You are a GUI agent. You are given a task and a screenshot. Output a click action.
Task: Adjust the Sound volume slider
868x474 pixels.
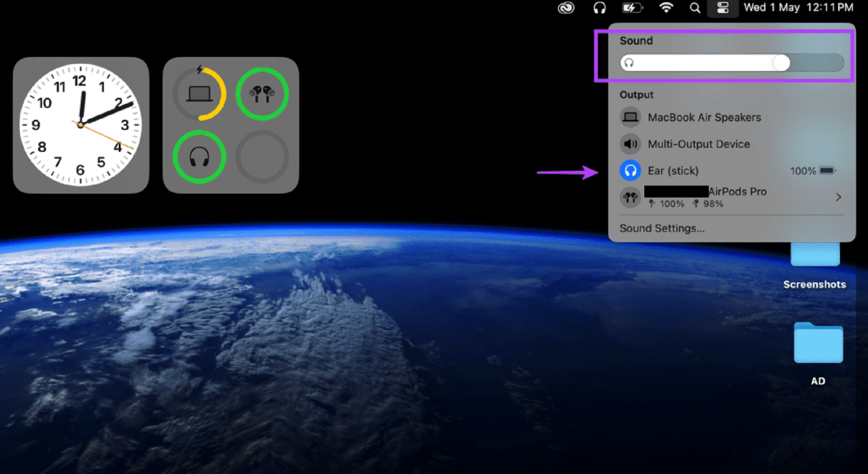point(732,63)
